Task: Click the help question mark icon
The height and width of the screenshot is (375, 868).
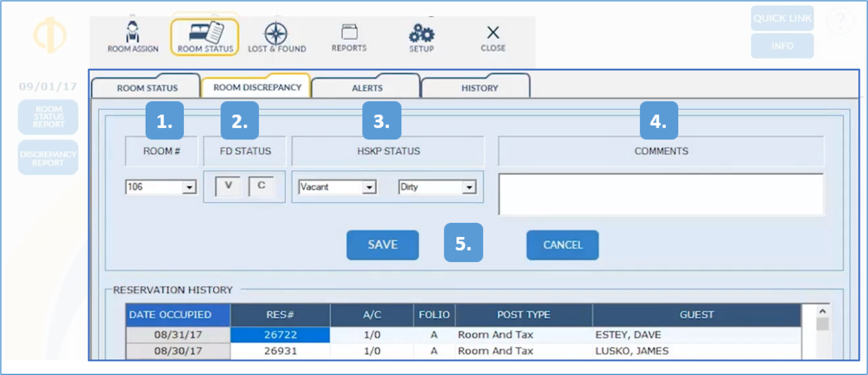Action: pyautogui.click(x=840, y=22)
